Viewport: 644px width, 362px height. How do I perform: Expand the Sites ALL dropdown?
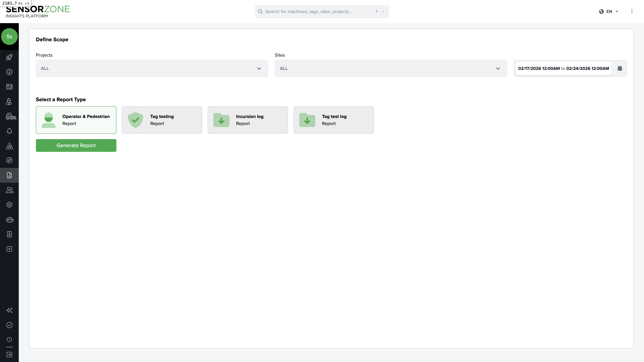(391, 68)
